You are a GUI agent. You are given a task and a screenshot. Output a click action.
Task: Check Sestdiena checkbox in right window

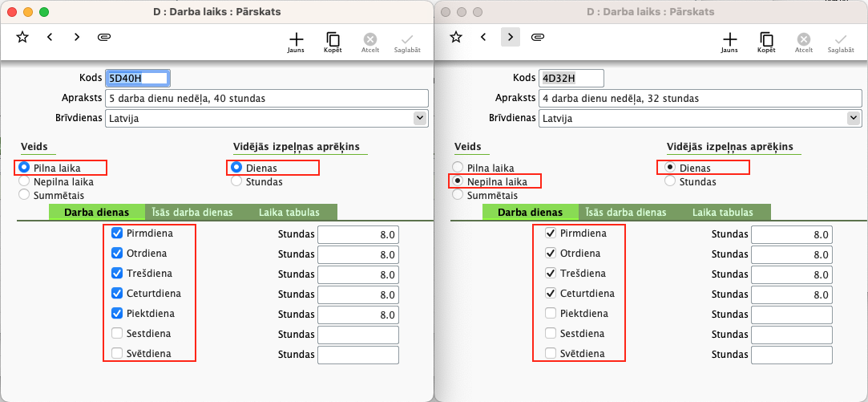click(x=551, y=333)
